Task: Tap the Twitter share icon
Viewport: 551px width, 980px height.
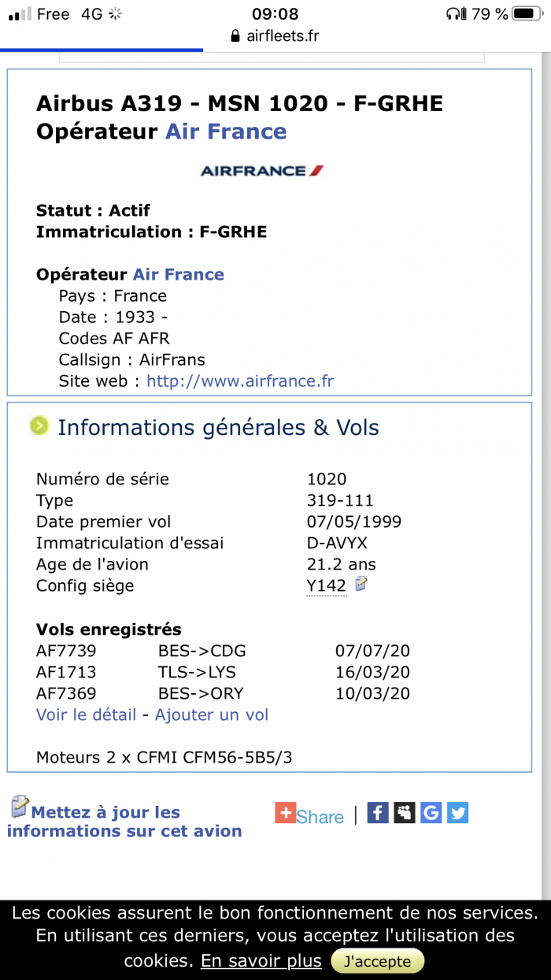Action: (458, 812)
